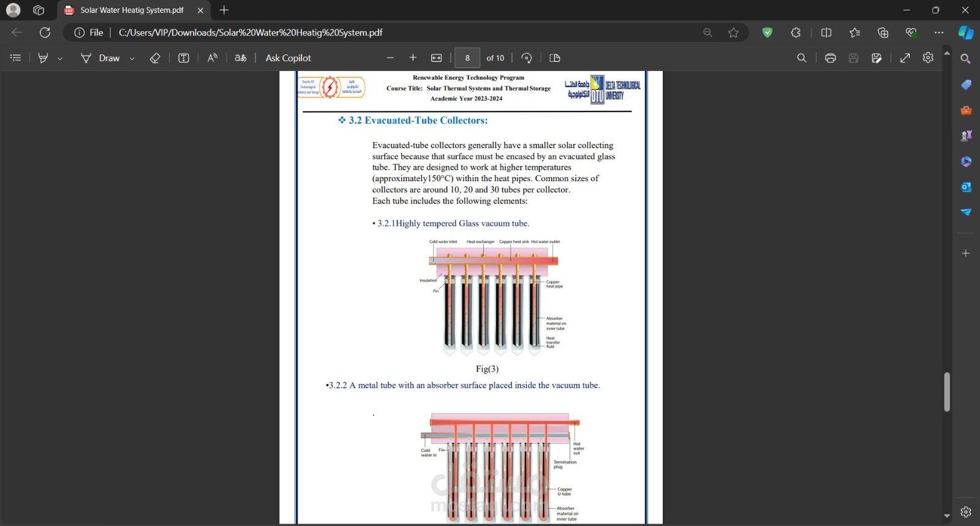Viewport: 980px width, 526px height.
Task: Click the scroll down arrow
Action: coord(947,516)
